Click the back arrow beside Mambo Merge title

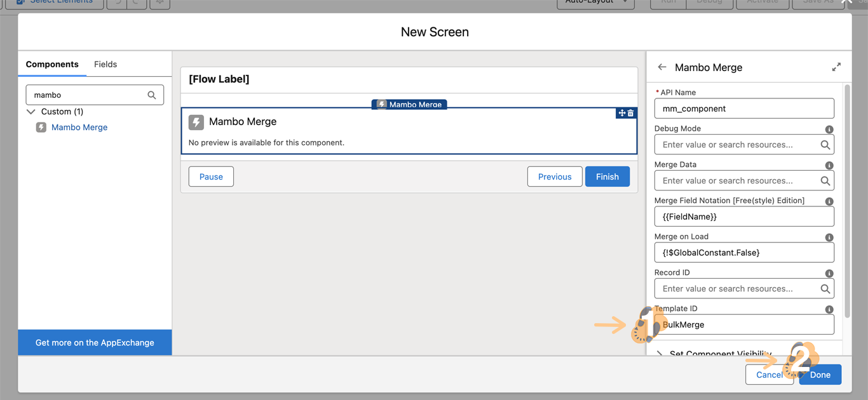click(662, 67)
